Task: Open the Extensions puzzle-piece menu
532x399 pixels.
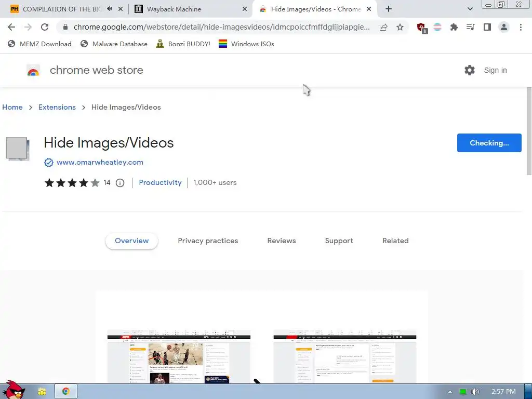Action: pos(454,27)
